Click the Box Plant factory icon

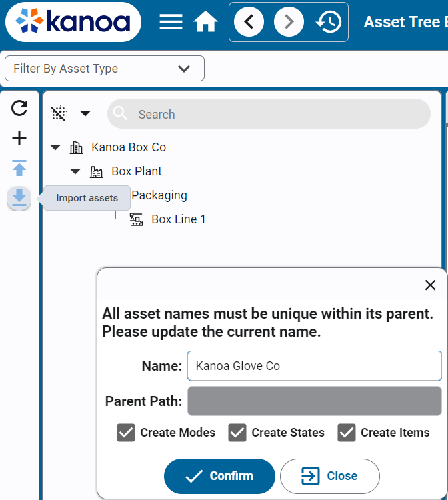pyautogui.click(x=96, y=171)
